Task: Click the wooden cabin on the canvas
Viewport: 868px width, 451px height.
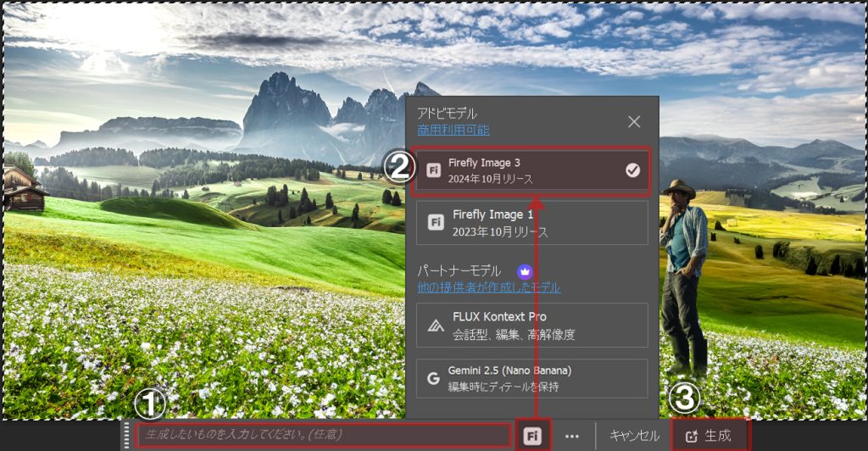Action: pyautogui.click(x=24, y=188)
